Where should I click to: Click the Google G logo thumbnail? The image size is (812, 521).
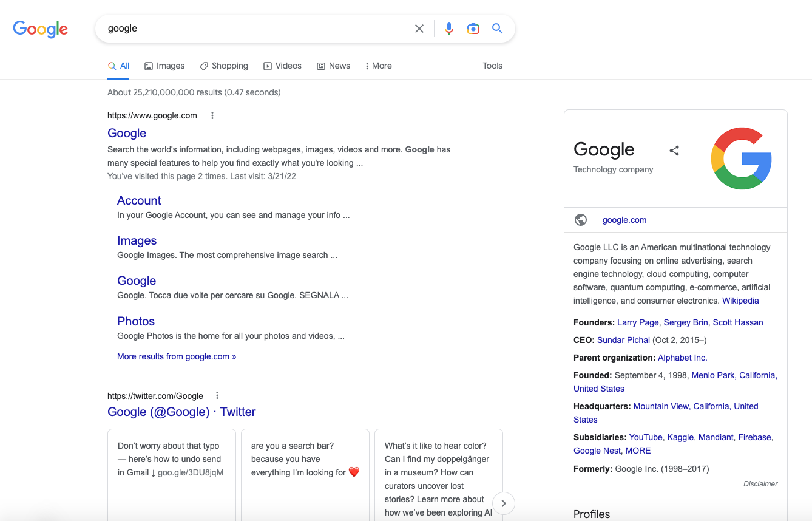(741, 158)
